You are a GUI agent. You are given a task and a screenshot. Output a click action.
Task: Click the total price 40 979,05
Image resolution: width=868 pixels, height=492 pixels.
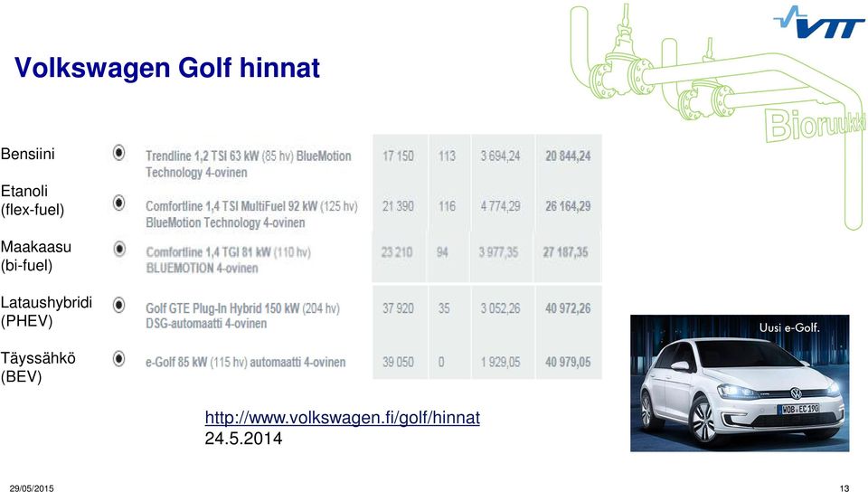pyautogui.click(x=568, y=362)
